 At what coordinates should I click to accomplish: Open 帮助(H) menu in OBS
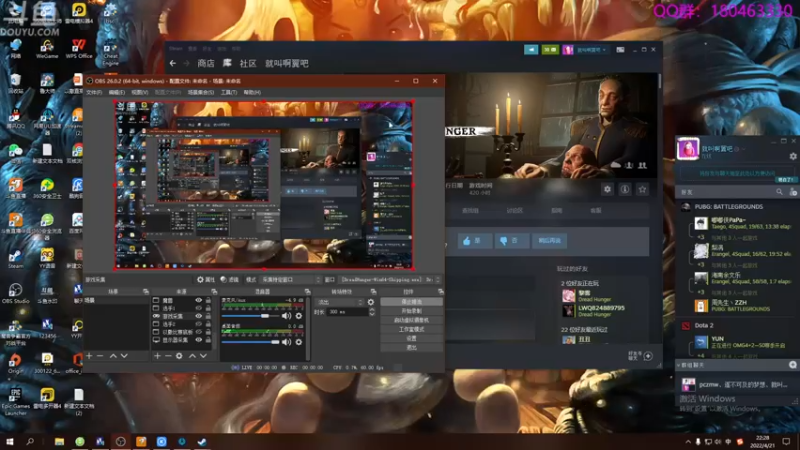(x=252, y=92)
